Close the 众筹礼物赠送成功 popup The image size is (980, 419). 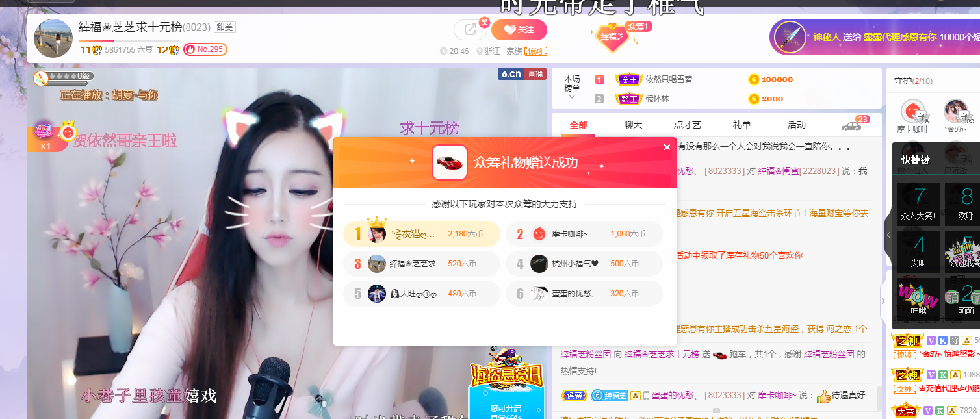pyautogui.click(x=667, y=147)
